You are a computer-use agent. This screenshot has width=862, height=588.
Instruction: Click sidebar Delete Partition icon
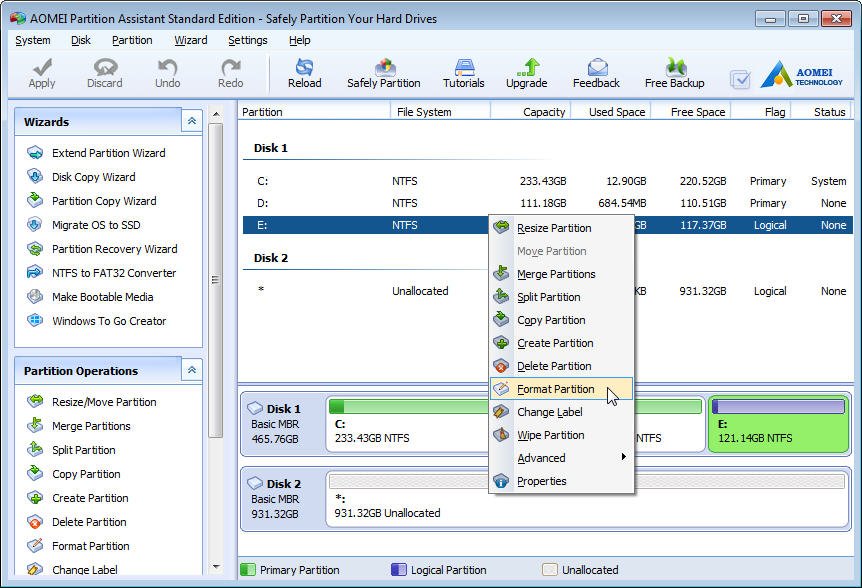(35, 522)
